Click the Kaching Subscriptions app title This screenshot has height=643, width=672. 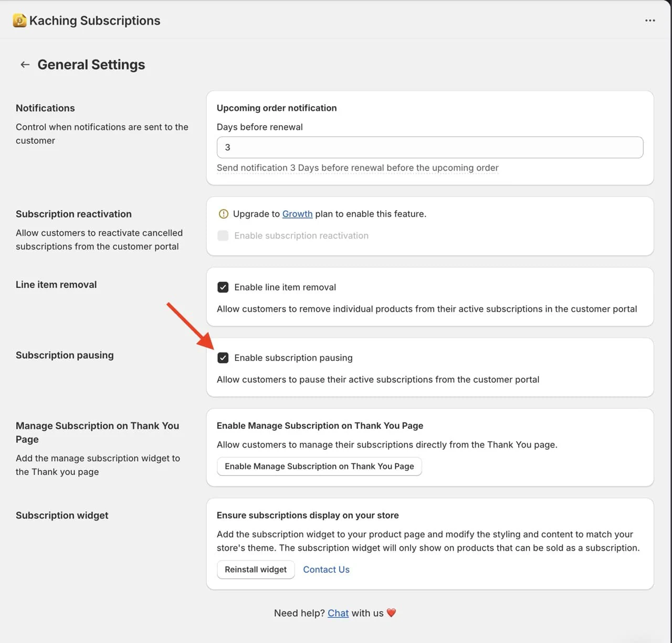pos(94,20)
